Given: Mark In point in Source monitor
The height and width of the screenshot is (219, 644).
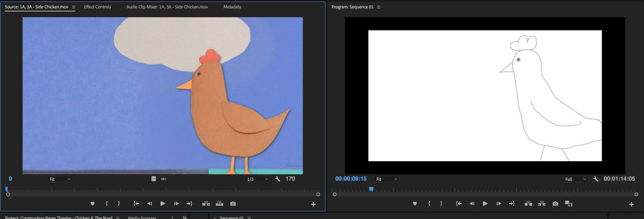Looking at the screenshot, I should coord(107,203).
